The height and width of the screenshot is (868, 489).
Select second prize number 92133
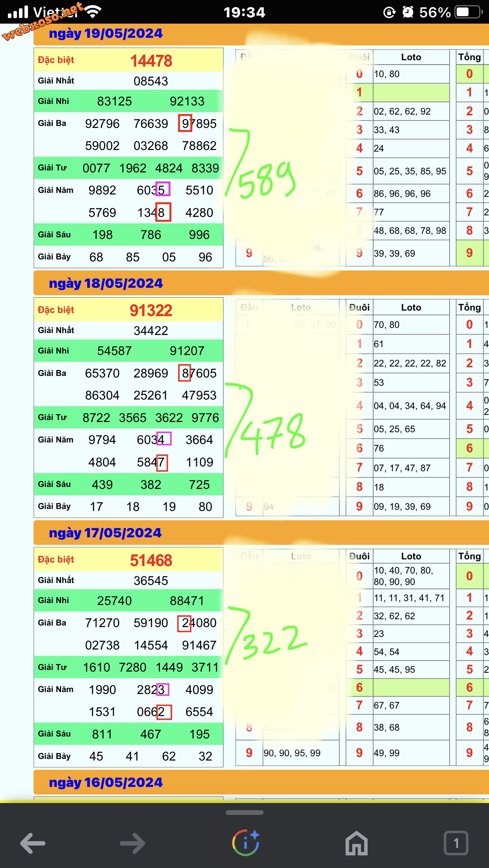[x=187, y=101]
